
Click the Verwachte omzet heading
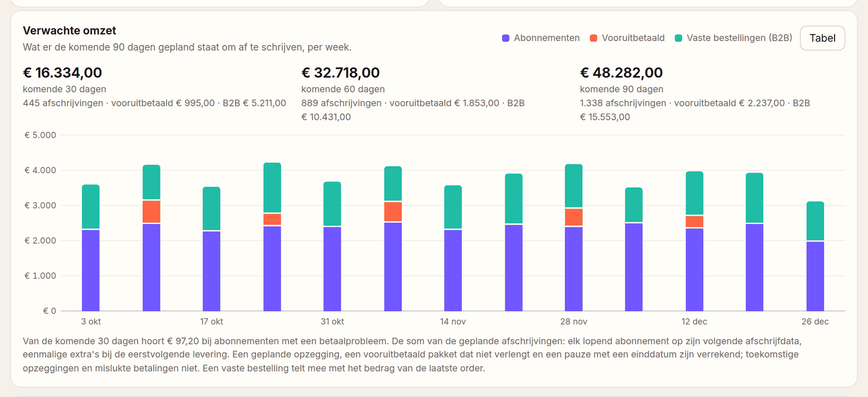pos(69,30)
